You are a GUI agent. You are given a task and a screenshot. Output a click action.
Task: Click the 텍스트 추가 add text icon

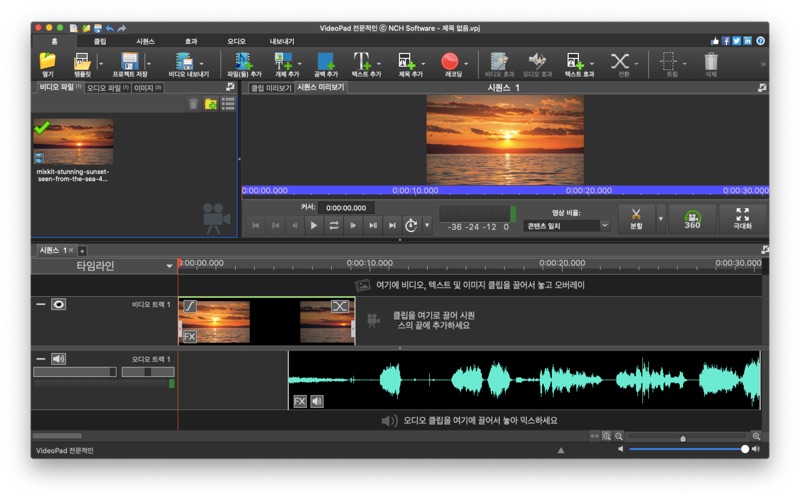pos(362,61)
